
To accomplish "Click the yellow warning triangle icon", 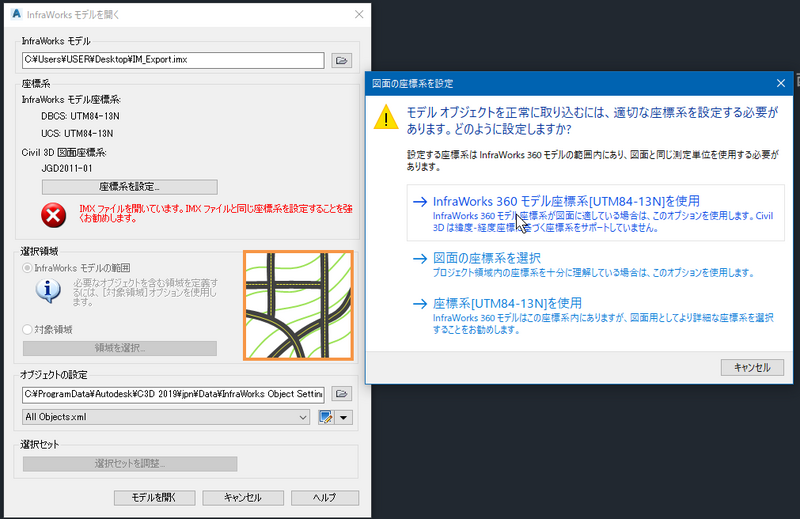I will (386, 117).
